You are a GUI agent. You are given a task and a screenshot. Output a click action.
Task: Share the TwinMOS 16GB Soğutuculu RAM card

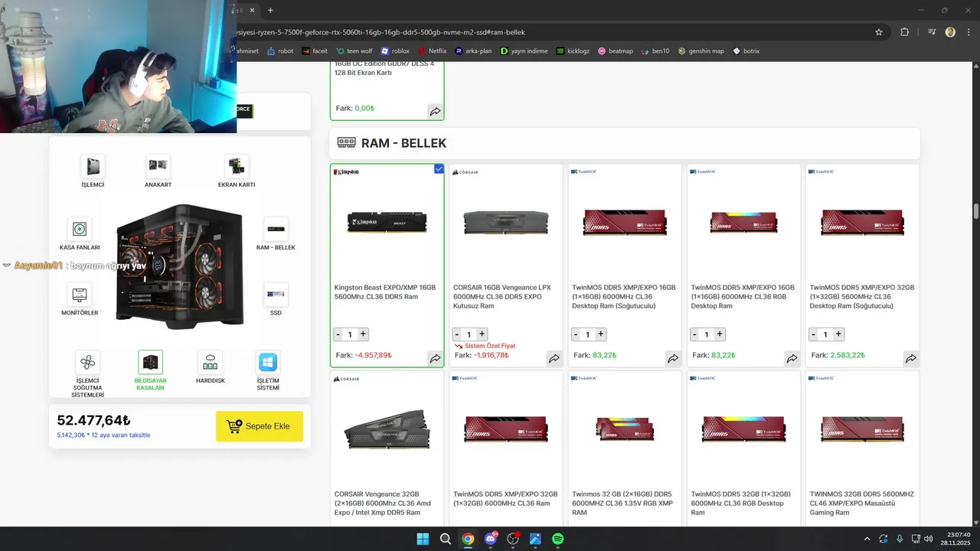point(673,358)
